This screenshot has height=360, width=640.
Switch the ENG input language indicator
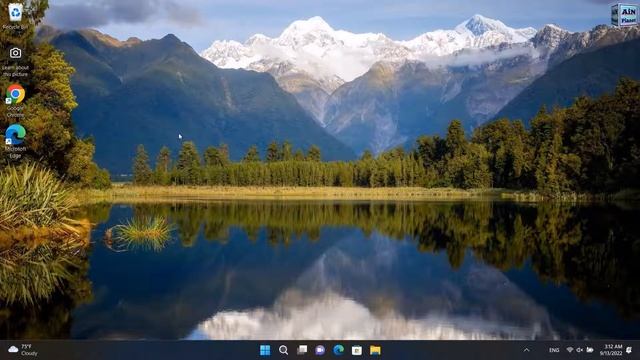coord(554,350)
